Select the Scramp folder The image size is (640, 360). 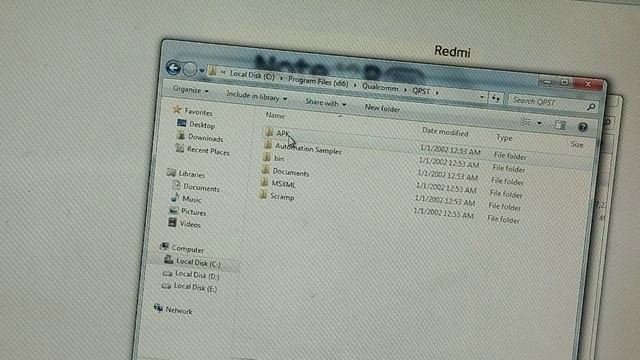coord(276,196)
